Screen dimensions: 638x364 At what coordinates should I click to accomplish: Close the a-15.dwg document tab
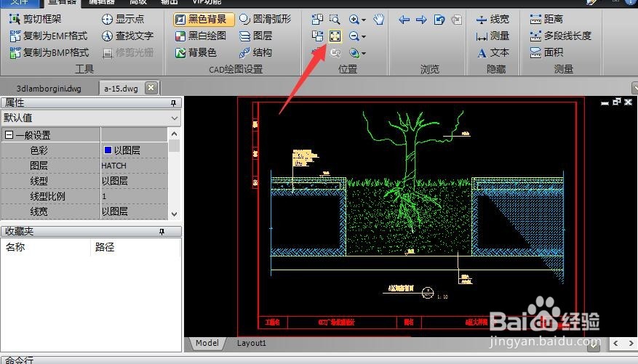[151, 88]
